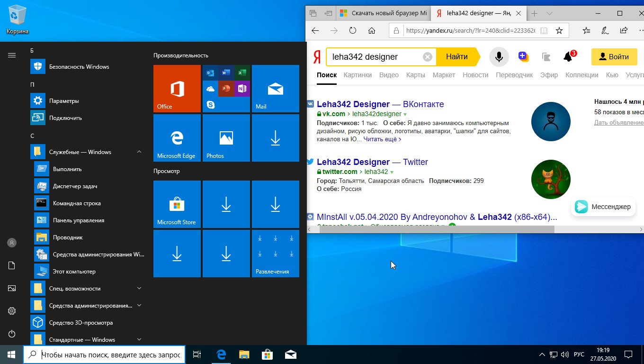The image size is (644, 364).
Task: Click the Office tile
Action: (x=177, y=89)
